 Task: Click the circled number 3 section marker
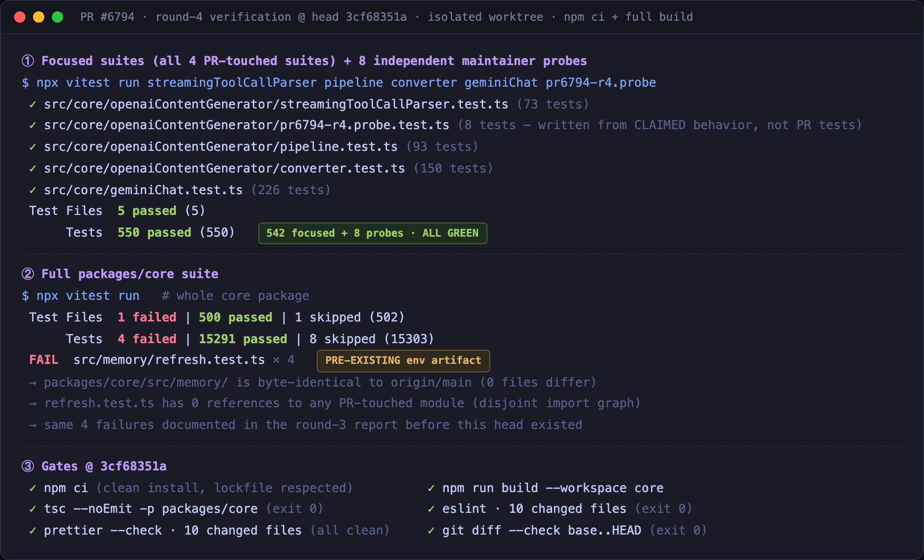28,466
